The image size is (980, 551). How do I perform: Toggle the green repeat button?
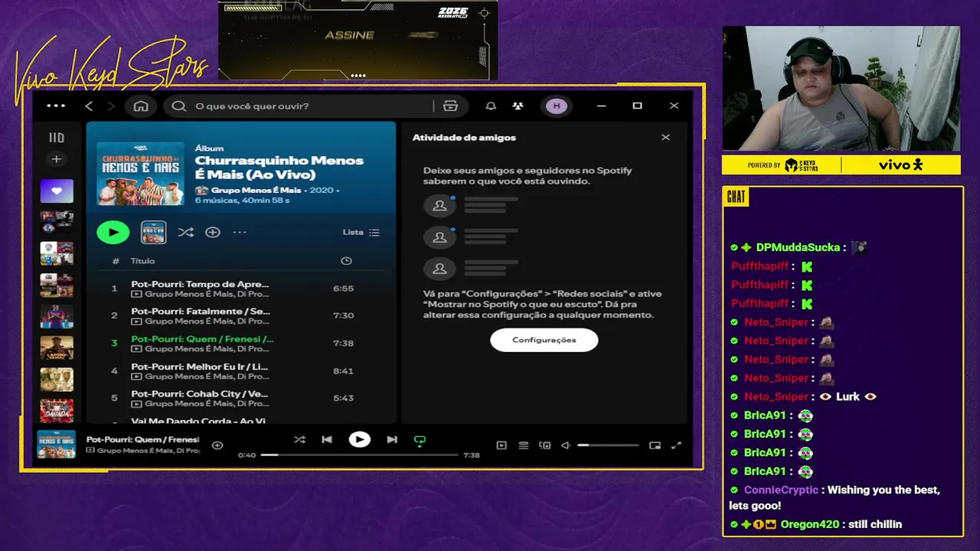pyautogui.click(x=420, y=441)
